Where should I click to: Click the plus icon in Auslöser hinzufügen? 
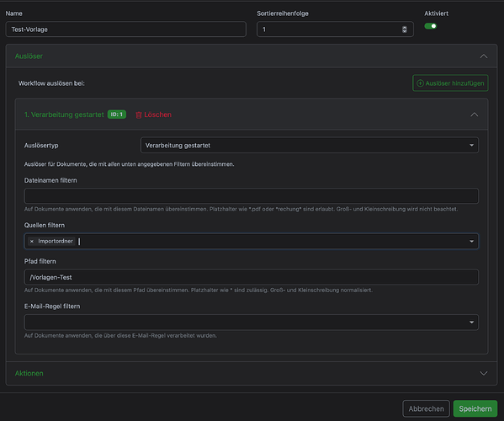(420, 83)
